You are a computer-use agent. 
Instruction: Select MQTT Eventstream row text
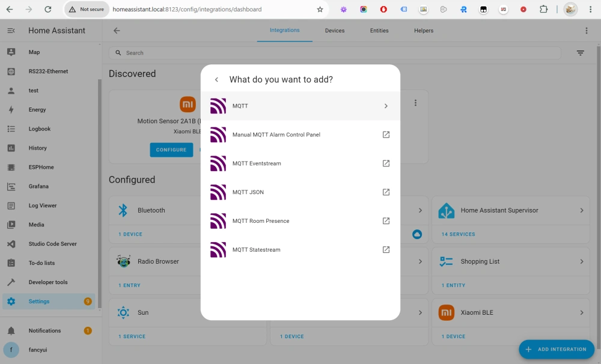[257, 163]
